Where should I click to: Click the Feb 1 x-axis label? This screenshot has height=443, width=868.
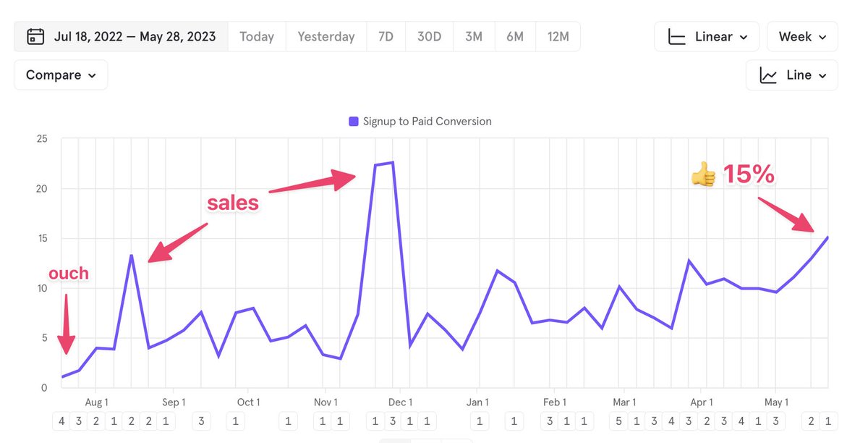pyautogui.click(x=554, y=402)
